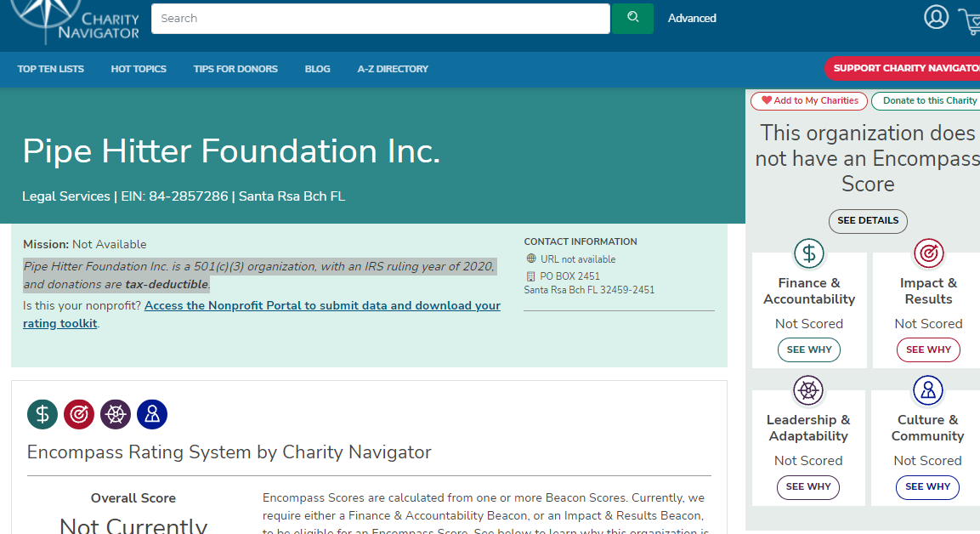Click the Encompass Rating System by Charity Navigator heading

tap(229, 452)
